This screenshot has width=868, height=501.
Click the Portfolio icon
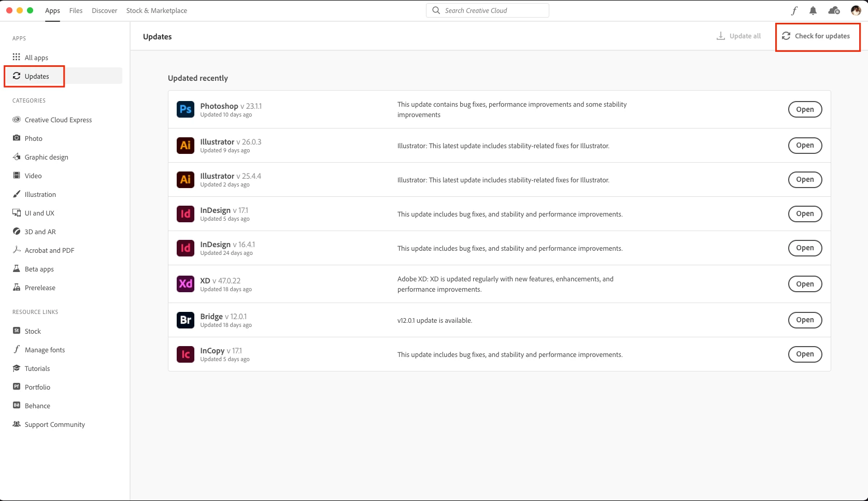pyautogui.click(x=17, y=387)
